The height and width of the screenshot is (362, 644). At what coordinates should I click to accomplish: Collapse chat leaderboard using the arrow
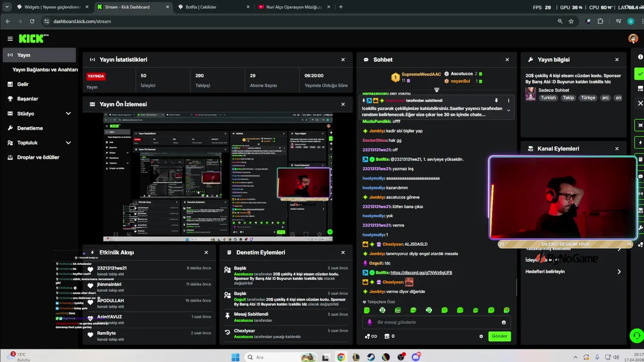[437, 90]
